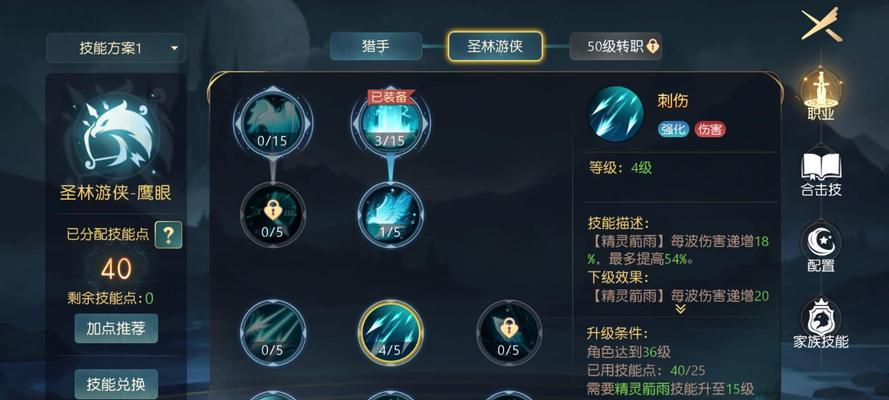This screenshot has width=889, height=400.
Task: Open the 职业 class menu icon
Action: (x=821, y=93)
